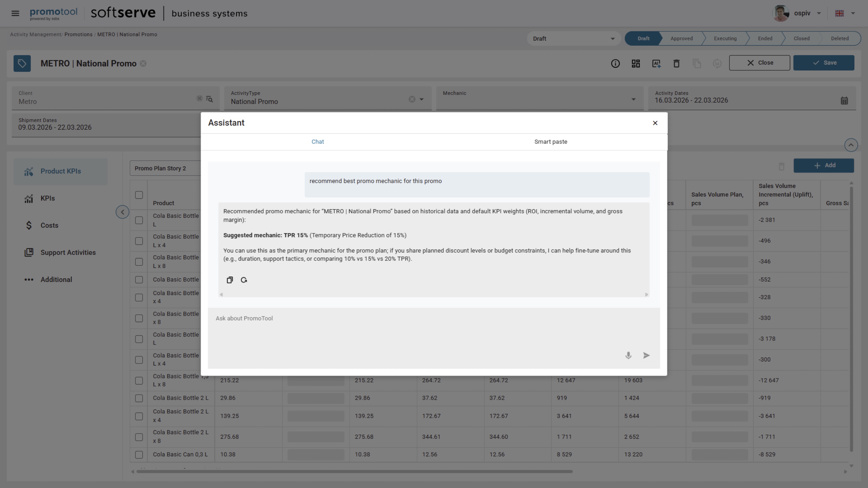Copy the assistant response
868x488 pixels.
click(229, 280)
